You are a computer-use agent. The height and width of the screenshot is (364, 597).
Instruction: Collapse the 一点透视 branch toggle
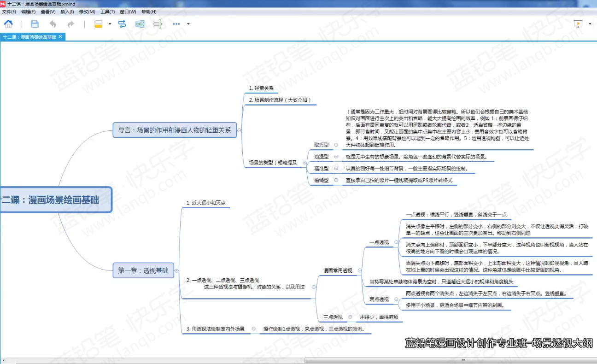click(396, 242)
